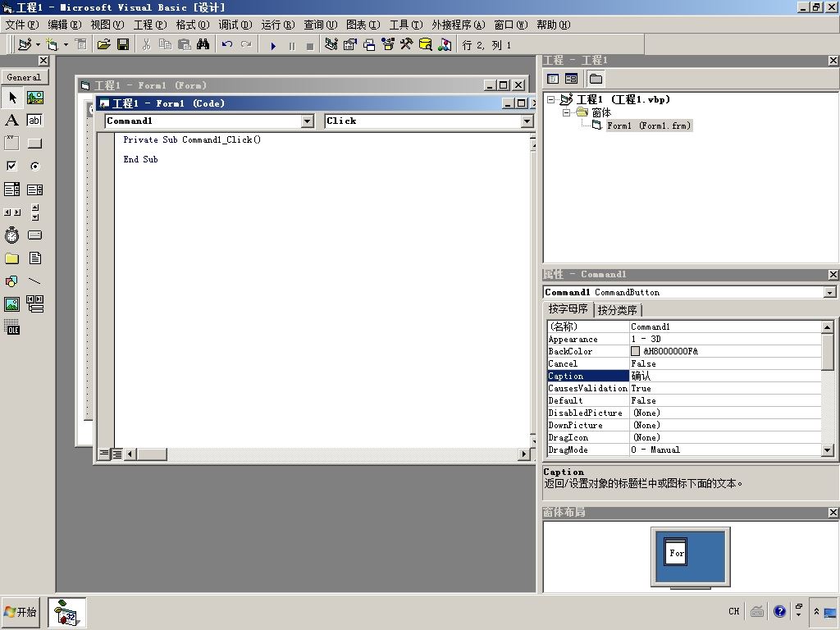Select the Line tool in toolbox

[x=34, y=281]
